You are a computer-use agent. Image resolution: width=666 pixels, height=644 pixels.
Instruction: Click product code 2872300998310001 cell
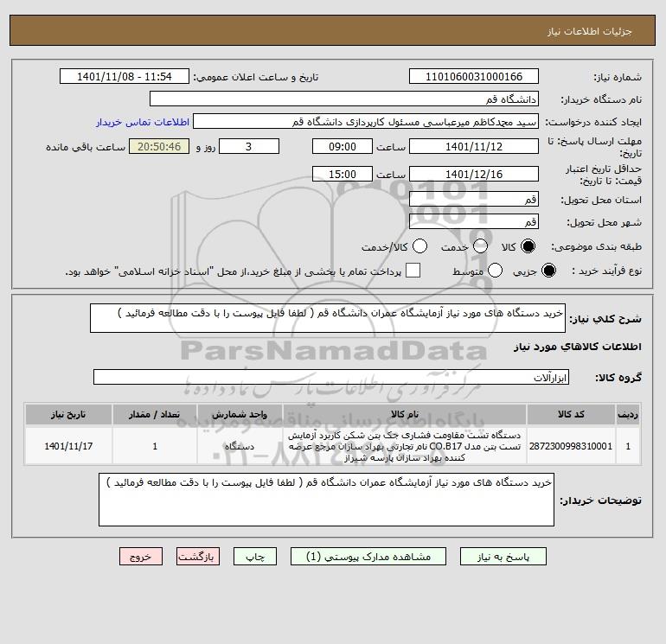click(571, 446)
